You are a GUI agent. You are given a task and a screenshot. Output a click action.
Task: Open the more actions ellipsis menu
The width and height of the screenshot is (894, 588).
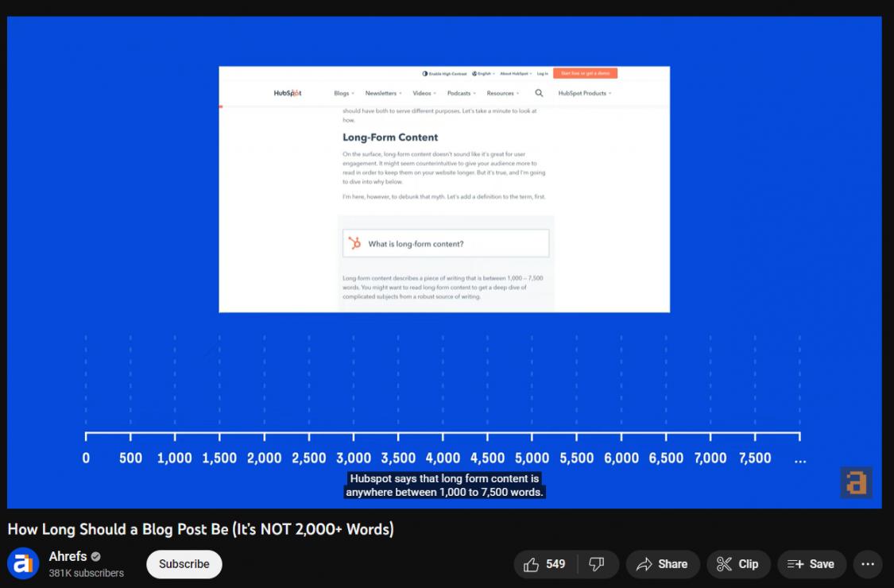[868, 564]
